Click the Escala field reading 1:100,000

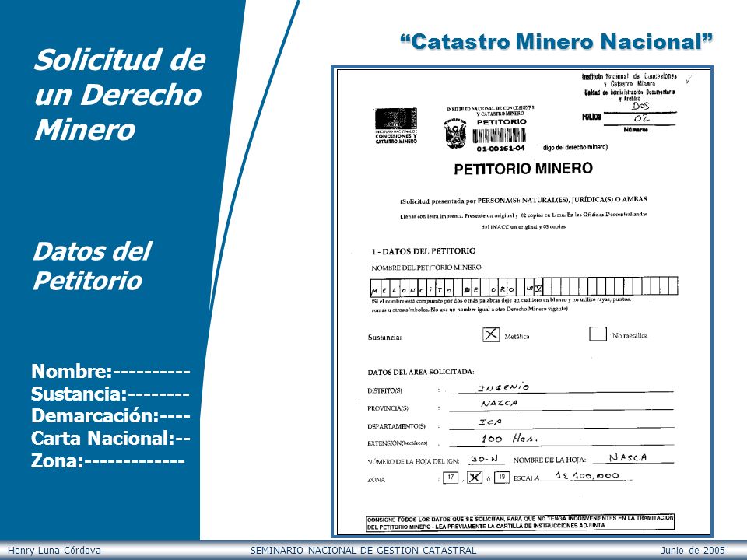[x=587, y=476]
